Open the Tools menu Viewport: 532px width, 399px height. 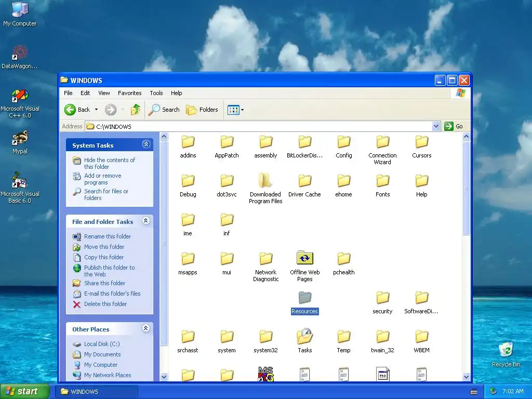156,93
